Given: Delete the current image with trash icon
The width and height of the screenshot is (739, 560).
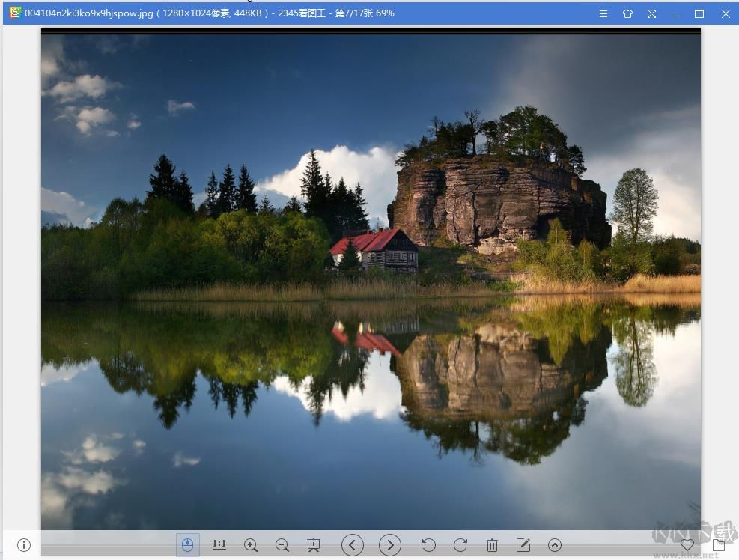Looking at the screenshot, I should coord(492,545).
